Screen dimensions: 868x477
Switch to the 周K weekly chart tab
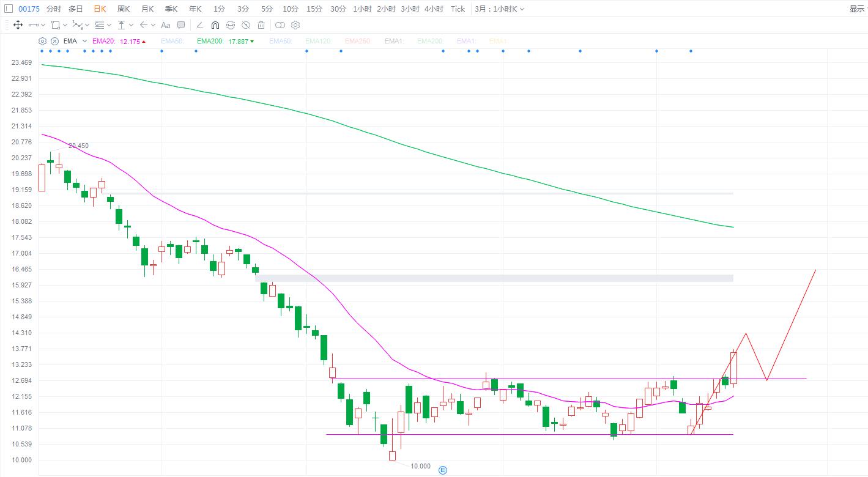coord(123,9)
